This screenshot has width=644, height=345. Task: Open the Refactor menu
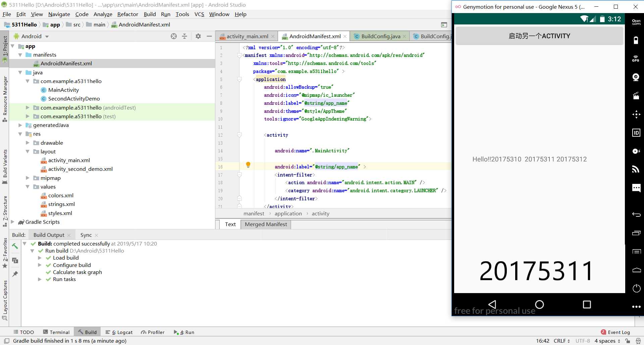(127, 14)
